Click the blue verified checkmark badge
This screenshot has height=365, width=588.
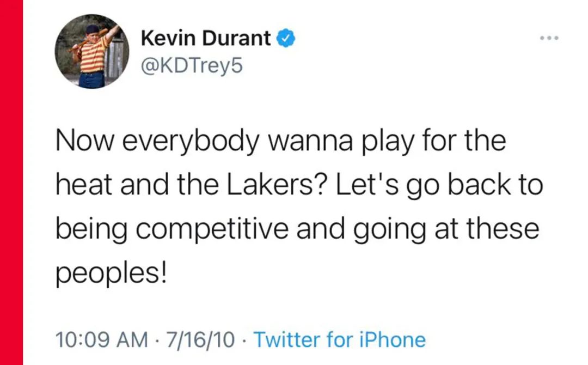point(287,39)
